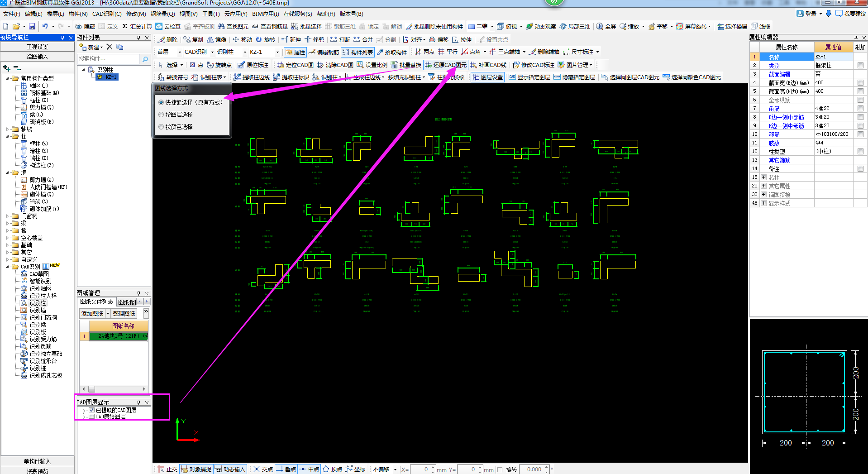This screenshot has height=474, width=868.
Task: Click 查找图元 binoculars tool
Action: [233, 26]
